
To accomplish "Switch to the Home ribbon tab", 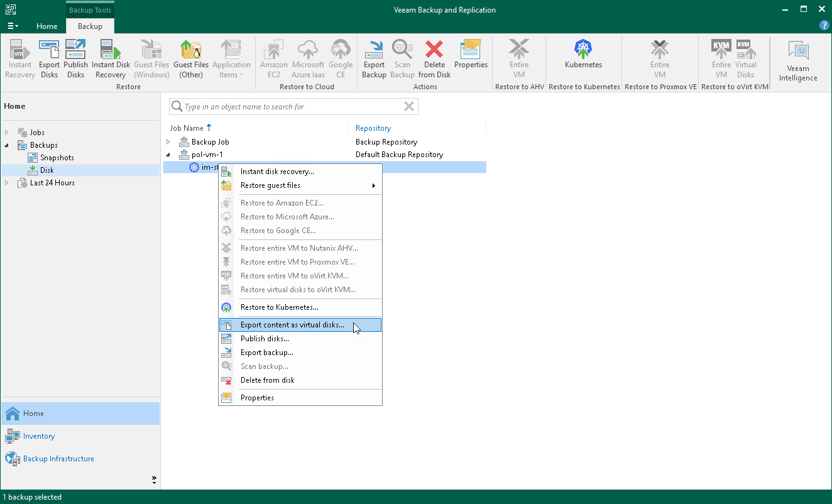I will click(47, 26).
